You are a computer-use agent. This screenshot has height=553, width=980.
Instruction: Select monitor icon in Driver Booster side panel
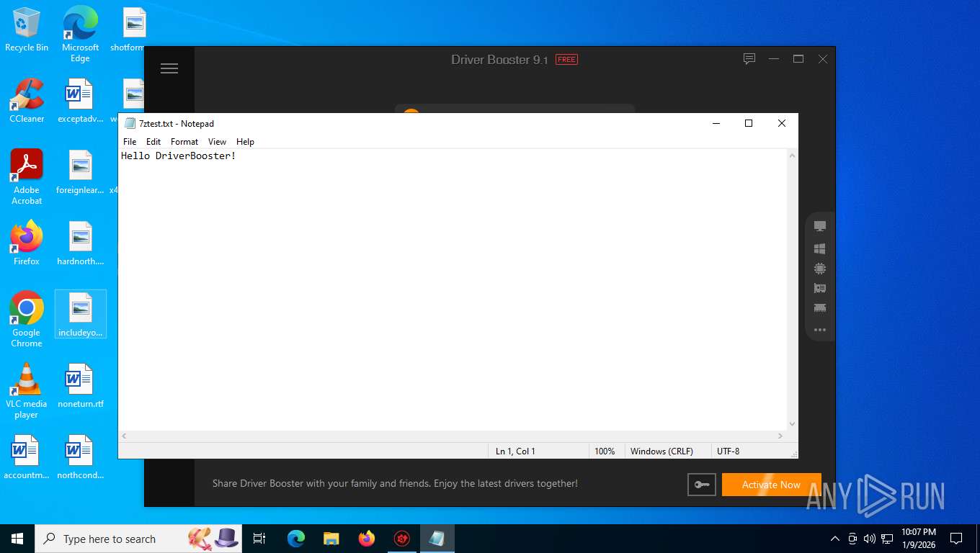pos(819,226)
